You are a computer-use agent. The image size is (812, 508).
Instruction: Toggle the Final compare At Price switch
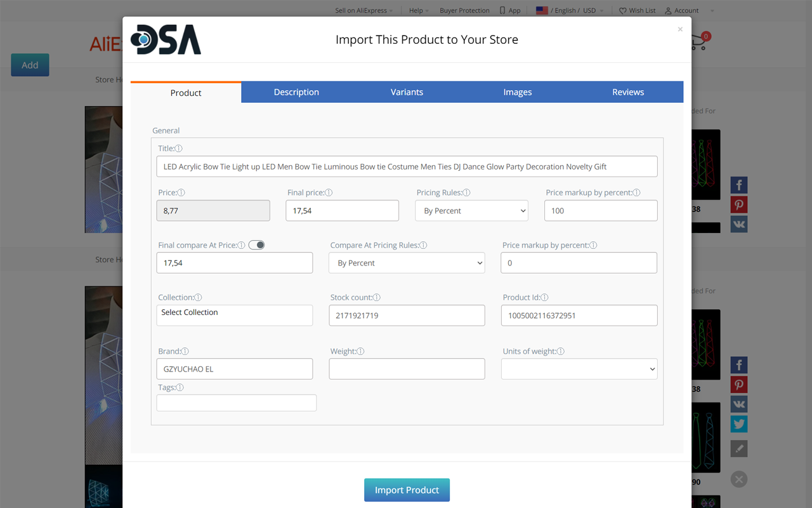click(256, 245)
